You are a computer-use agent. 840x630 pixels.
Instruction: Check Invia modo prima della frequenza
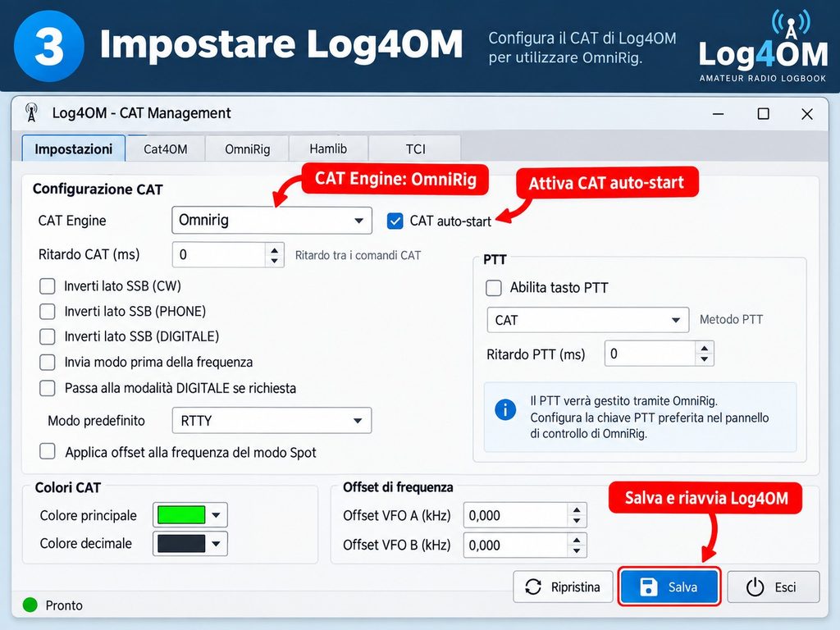point(47,362)
